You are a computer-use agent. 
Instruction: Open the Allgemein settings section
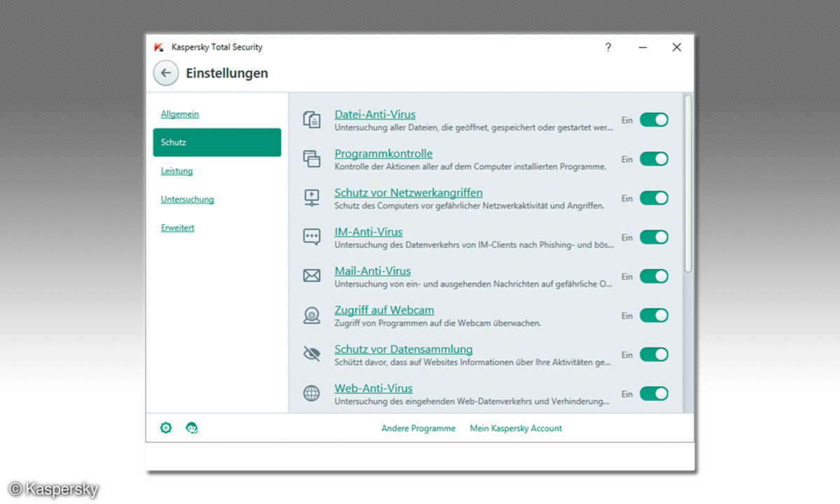pyautogui.click(x=180, y=114)
